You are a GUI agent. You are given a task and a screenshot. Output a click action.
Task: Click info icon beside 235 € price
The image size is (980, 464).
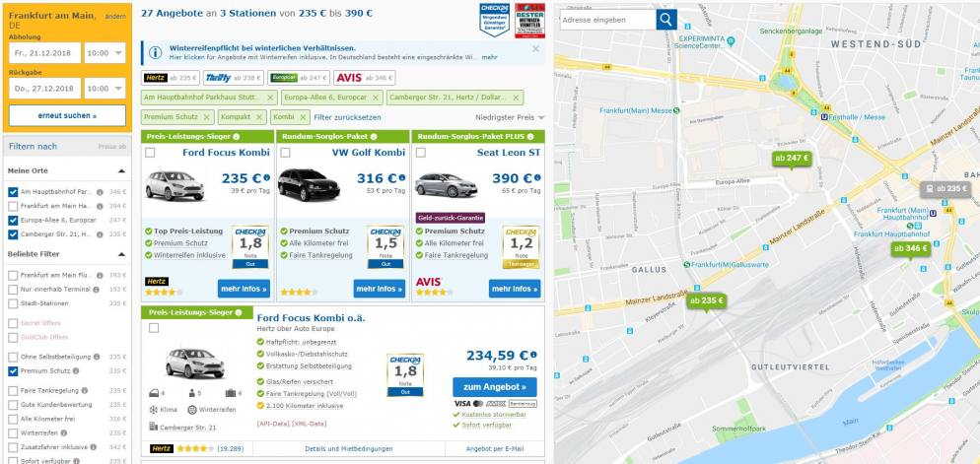click(266, 178)
